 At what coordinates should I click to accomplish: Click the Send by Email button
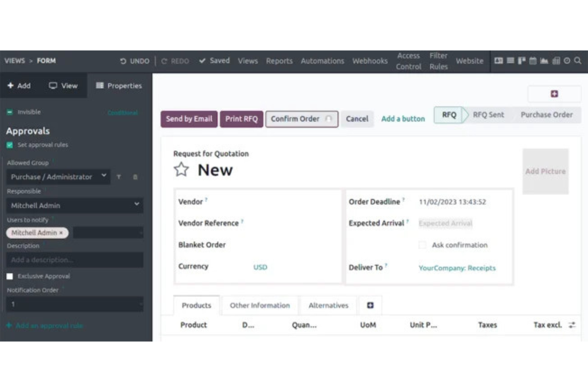pos(189,119)
